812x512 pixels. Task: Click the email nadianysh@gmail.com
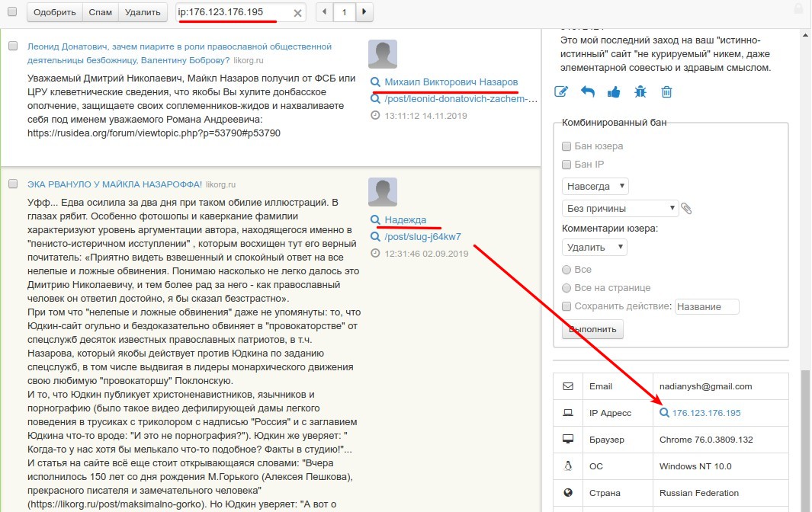point(705,386)
